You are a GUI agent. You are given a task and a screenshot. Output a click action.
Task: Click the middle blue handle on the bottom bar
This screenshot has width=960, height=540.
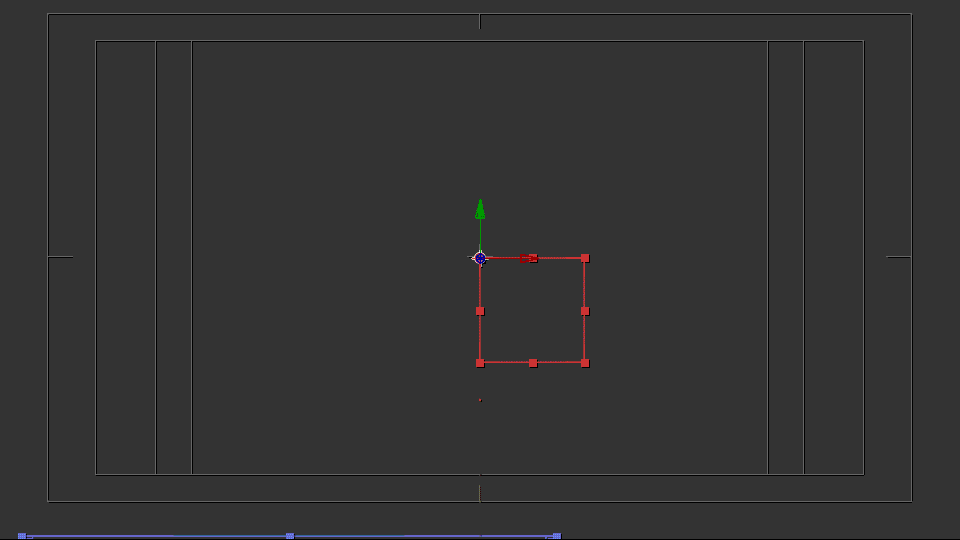click(290, 536)
